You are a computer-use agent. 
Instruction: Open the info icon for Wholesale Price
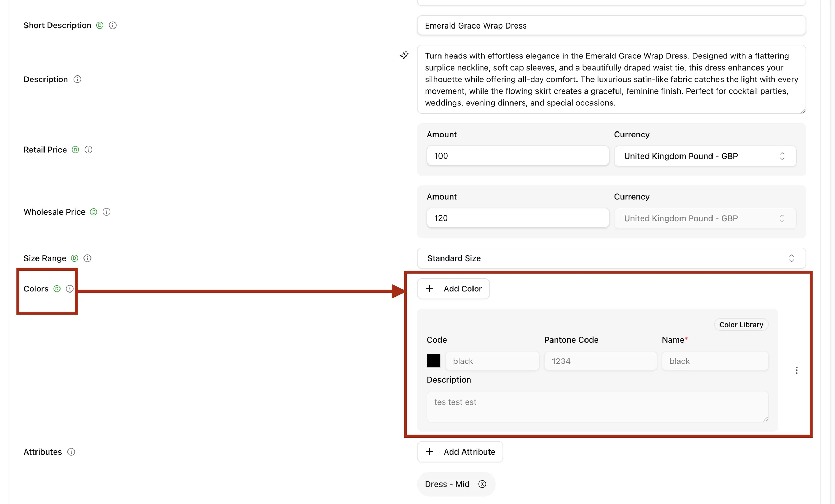click(106, 212)
